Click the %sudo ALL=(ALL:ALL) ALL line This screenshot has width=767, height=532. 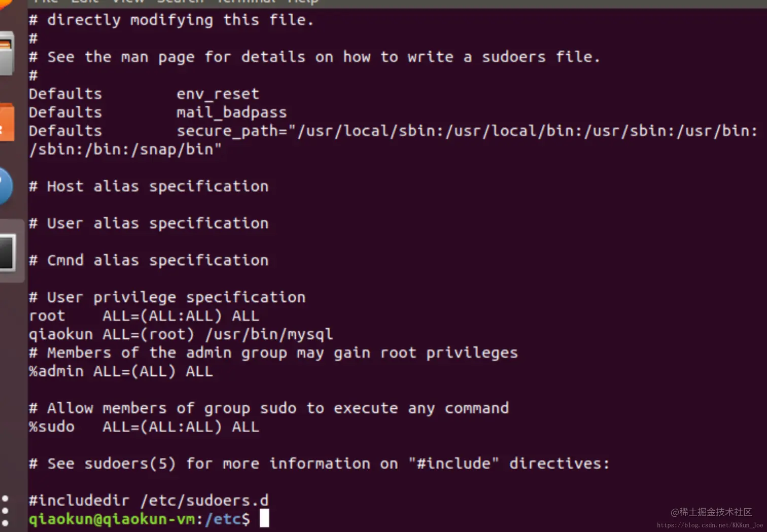click(x=144, y=427)
